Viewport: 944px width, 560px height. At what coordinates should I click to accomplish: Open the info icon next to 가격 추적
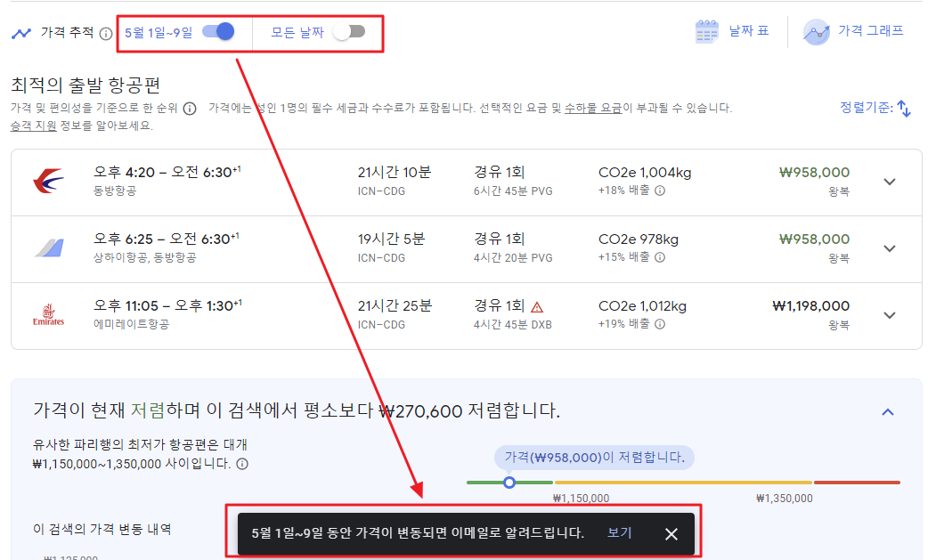106,34
